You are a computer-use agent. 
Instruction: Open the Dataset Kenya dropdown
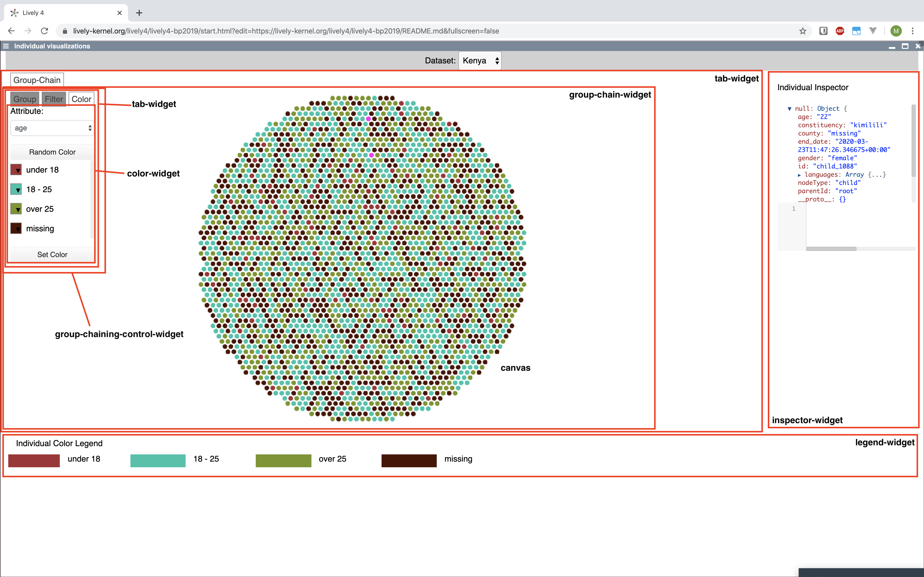(480, 61)
